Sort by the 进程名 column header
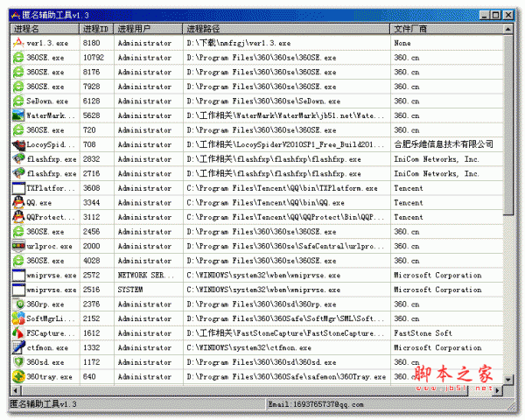Image resolution: width=525 pixels, height=420 pixels. [45, 29]
